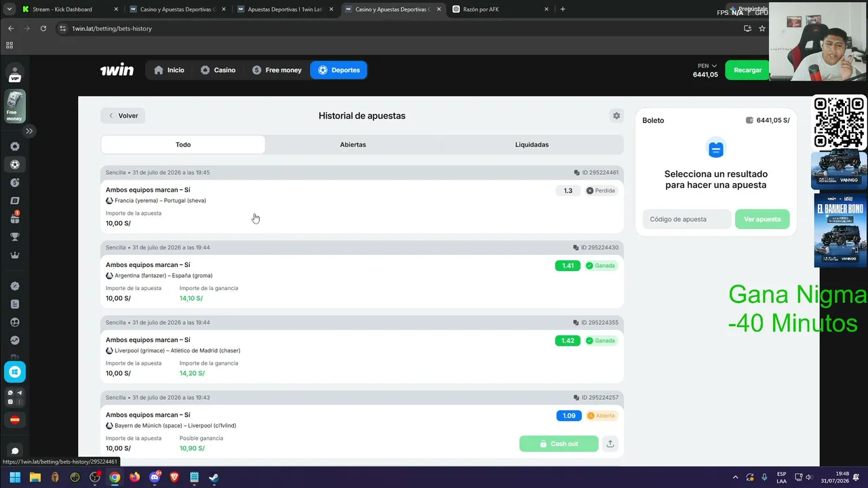Open the VIP profile avatar in sidebar

tap(15, 74)
